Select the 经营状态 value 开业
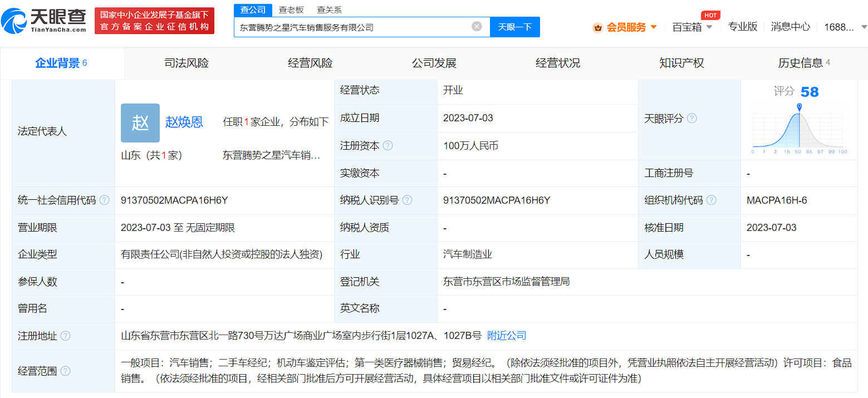This screenshot has height=398, width=868. (x=453, y=90)
